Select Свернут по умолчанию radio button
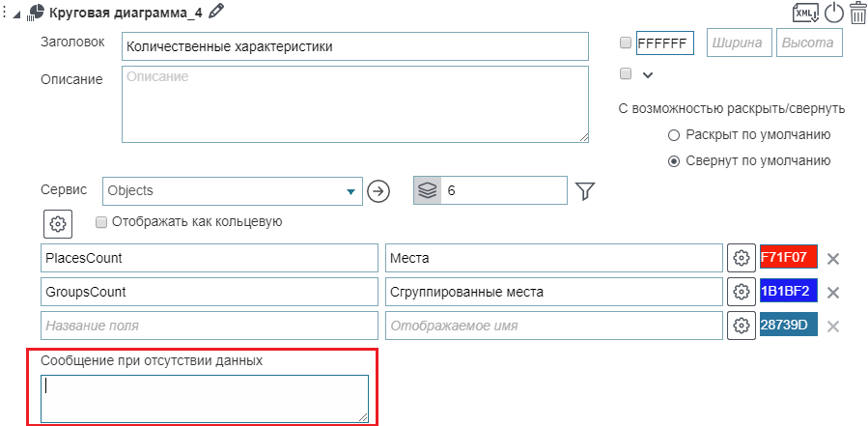The height and width of the screenshot is (426, 868). [674, 161]
